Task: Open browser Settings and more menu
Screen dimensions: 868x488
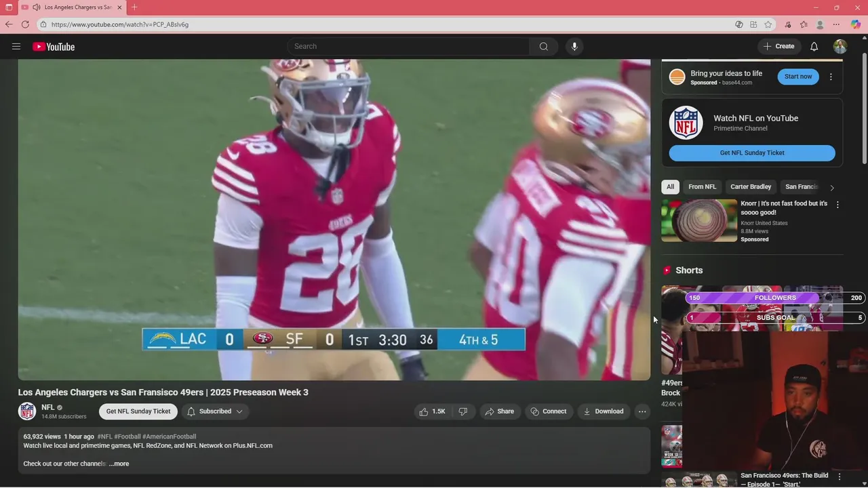Action: click(836, 24)
